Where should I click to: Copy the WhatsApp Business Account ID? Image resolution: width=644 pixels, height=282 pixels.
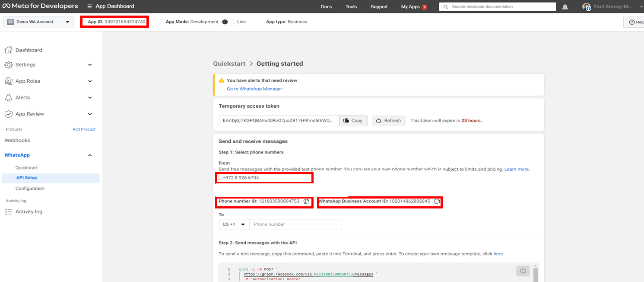click(x=437, y=202)
